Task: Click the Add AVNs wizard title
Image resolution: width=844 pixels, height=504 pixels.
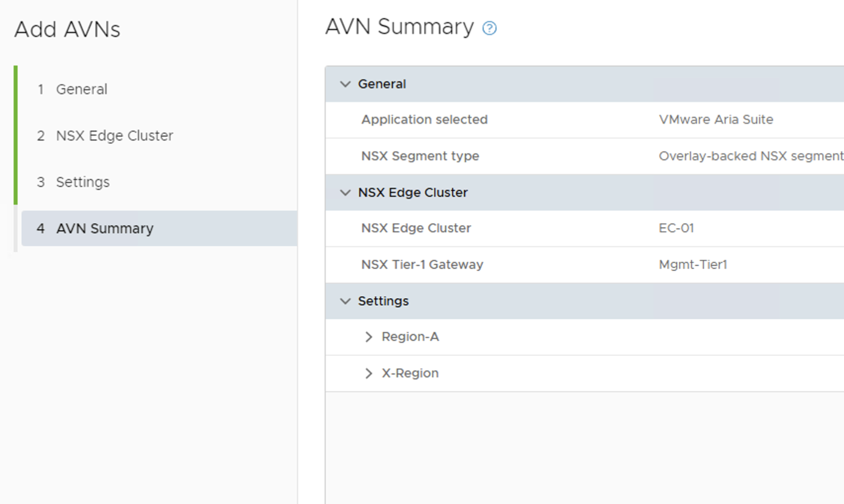Action: [67, 30]
